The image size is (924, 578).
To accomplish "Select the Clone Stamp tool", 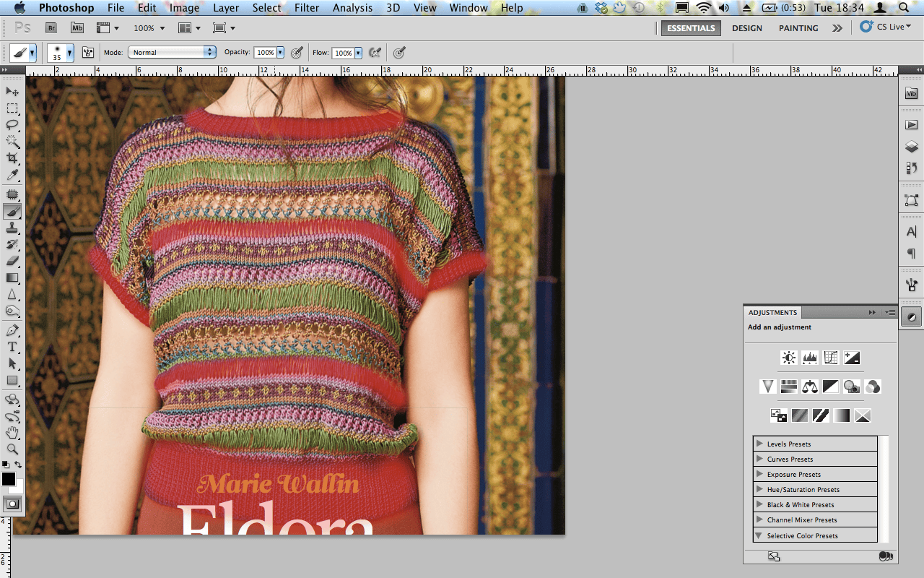I will pos(12,228).
